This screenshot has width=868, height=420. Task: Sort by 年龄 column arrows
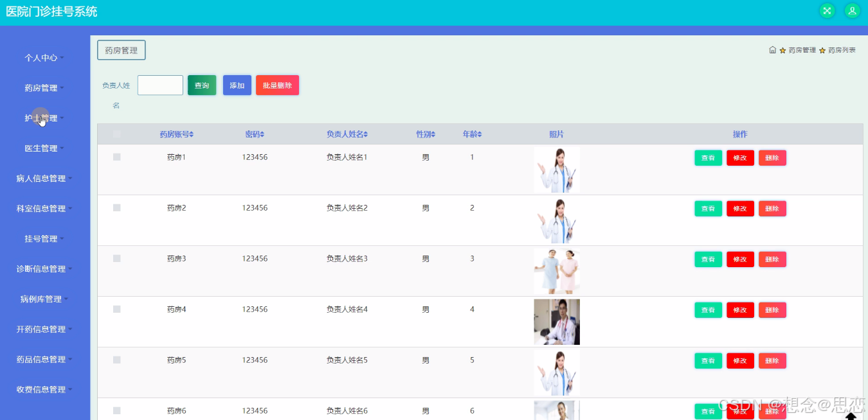[479, 134]
